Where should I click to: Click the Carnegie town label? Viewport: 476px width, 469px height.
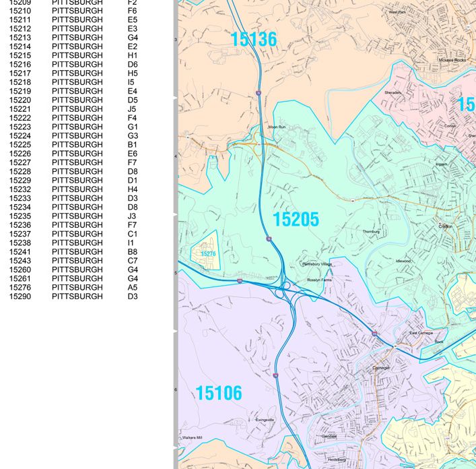point(381,368)
